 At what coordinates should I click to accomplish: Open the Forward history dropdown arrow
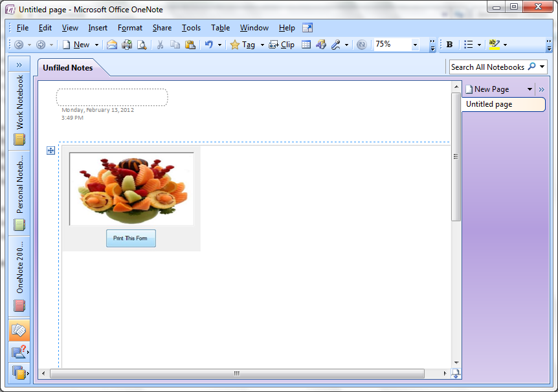[x=51, y=45]
